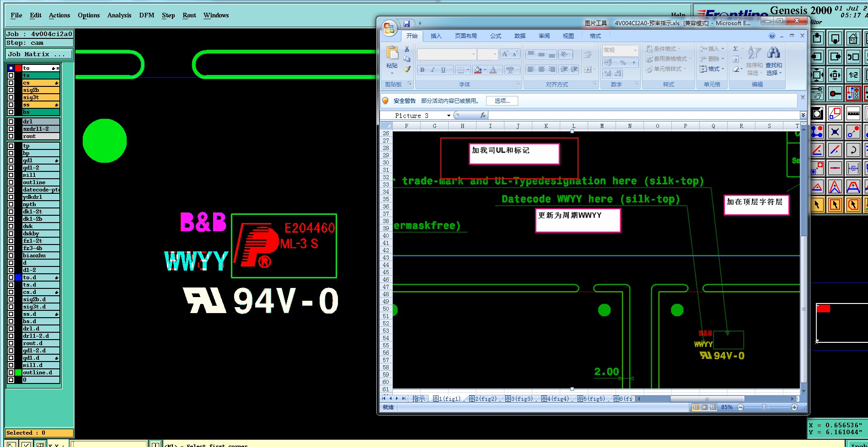Switch to the 公式 ribbon tab in Excel
The image size is (868, 447).
click(x=496, y=36)
